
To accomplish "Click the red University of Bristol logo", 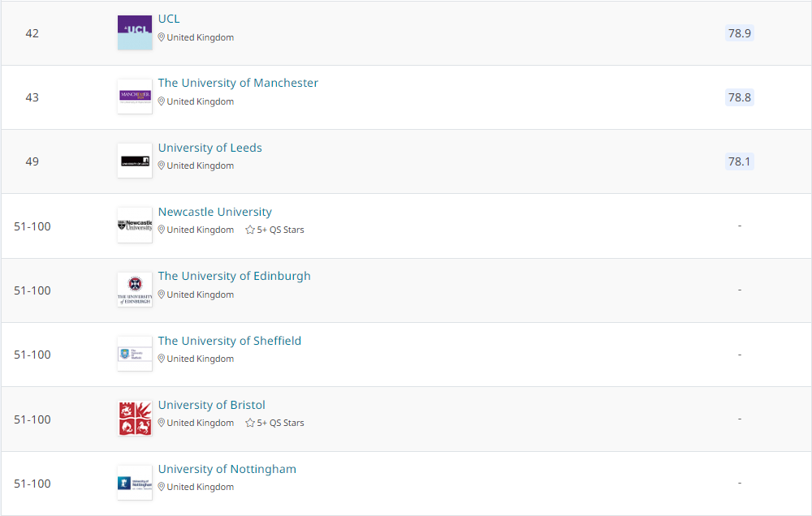I will click(x=135, y=418).
